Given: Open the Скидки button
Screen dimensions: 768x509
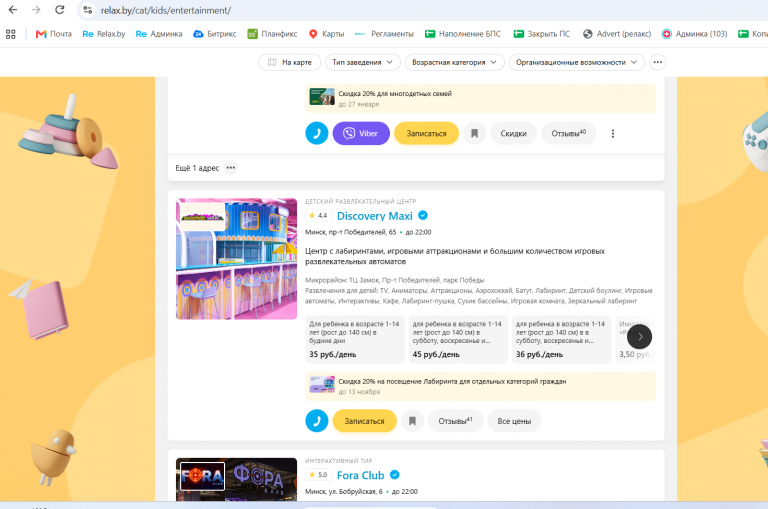Looking at the screenshot, I should click(513, 133).
